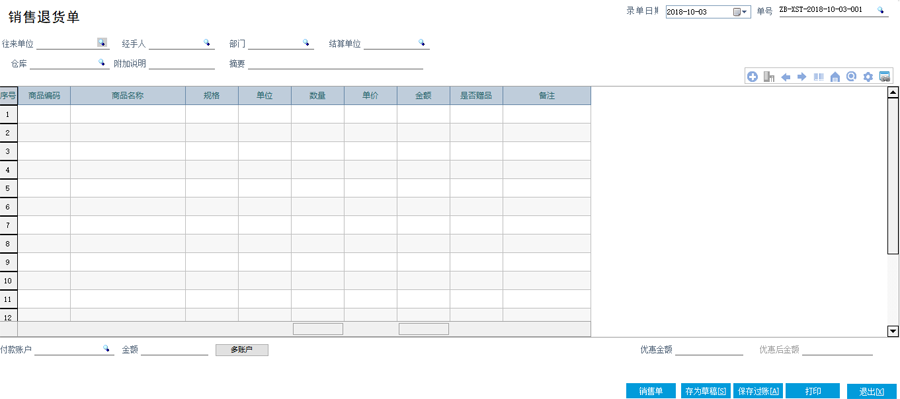
Task: Click the window picture icon in toolbar
Action: click(885, 76)
